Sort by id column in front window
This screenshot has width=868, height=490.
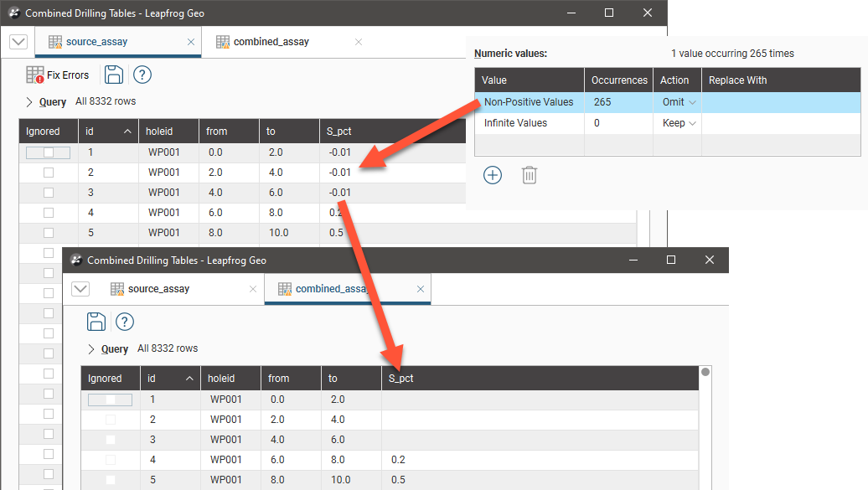tap(170, 378)
